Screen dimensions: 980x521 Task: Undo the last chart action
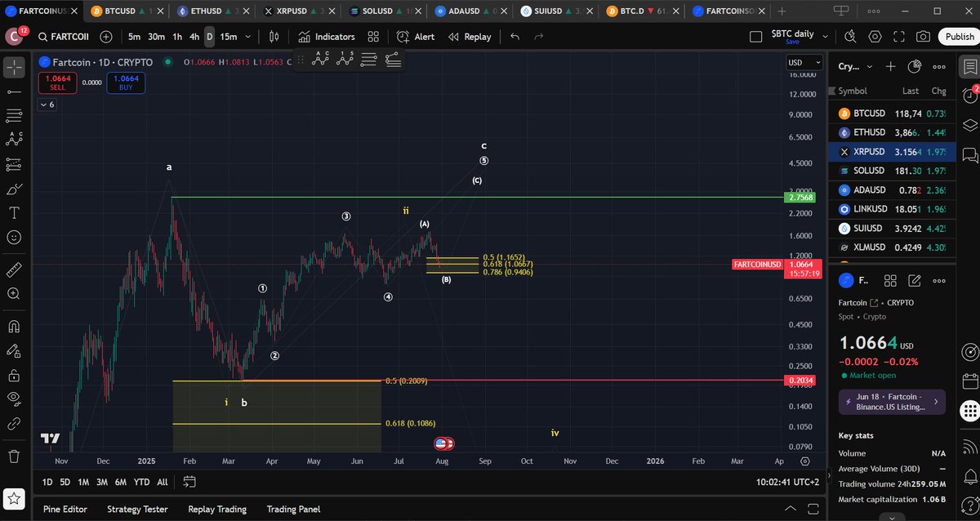[514, 37]
